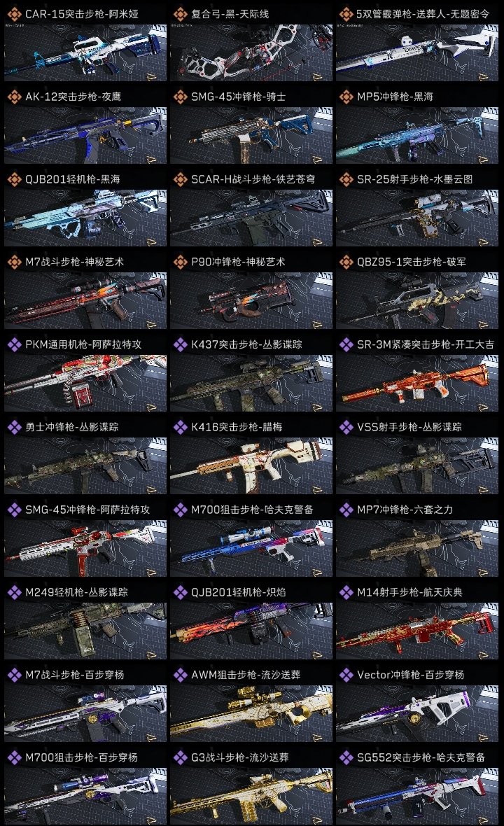The height and width of the screenshot is (826, 504).
Task: Select the 复合弓-黑-天际线 skin image
Action: point(251,52)
